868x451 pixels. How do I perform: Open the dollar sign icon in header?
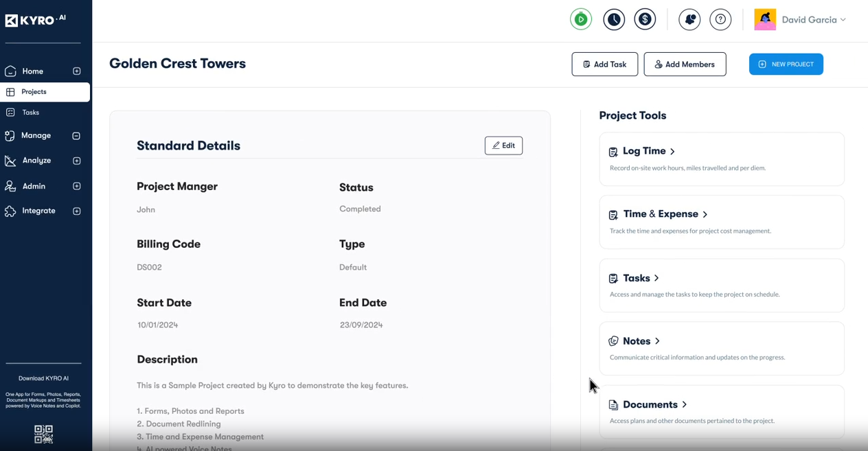645,19
